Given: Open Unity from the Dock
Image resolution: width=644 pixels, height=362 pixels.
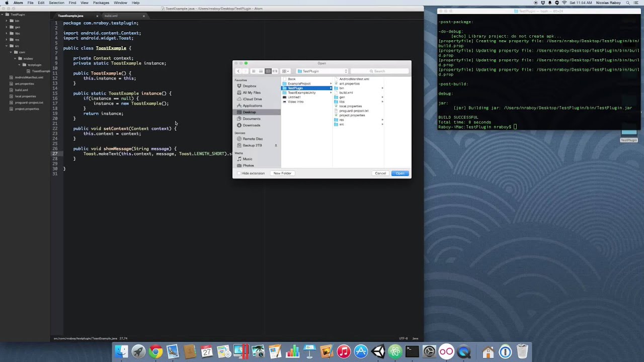Looking at the screenshot, I should pyautogui.click(x=378, y=351).
